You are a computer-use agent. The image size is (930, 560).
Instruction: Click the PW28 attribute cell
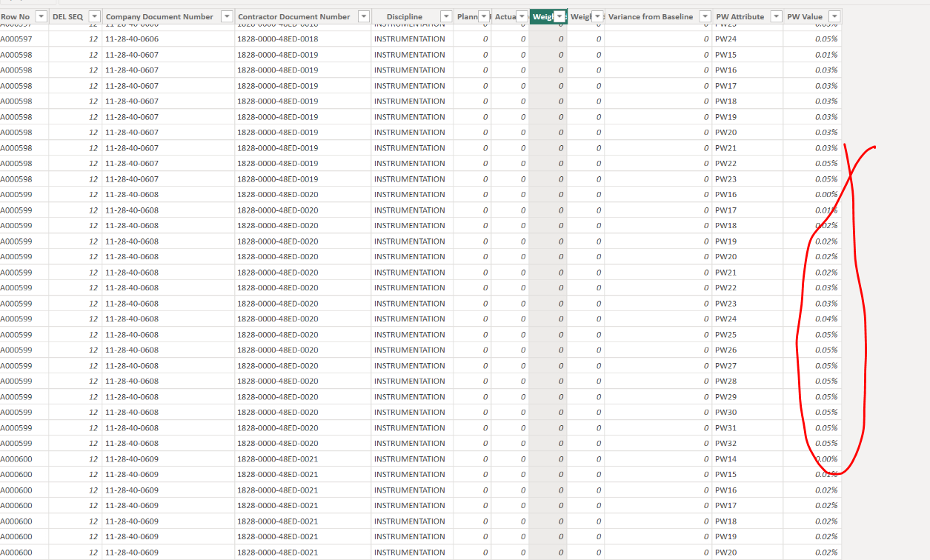click(x=748, y=381)
